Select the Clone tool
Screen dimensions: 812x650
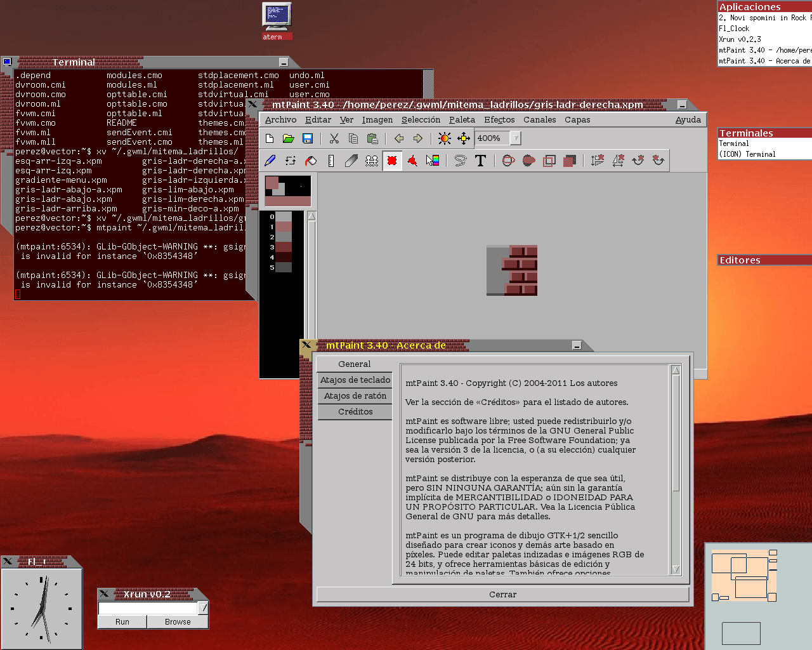pos(372,161)
